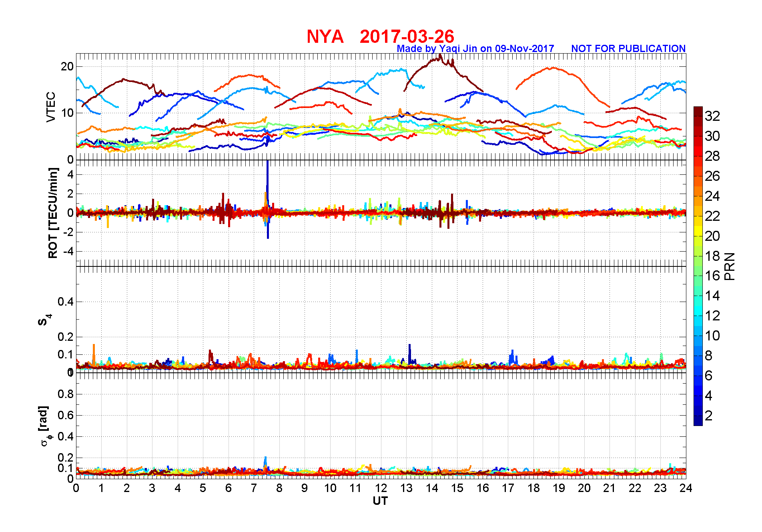The width and height of the screenshot is (762, 532).
Task: Select the 0.8 tick on σφ axis
Action: (x=66, y=394)
